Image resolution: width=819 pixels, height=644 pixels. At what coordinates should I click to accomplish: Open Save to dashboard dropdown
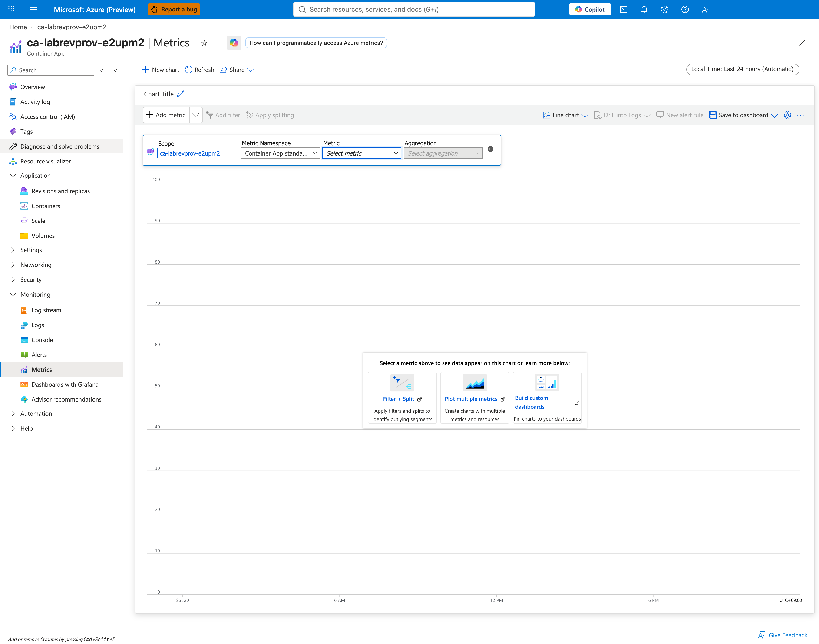pyautogui.click(x=743, y=115)
